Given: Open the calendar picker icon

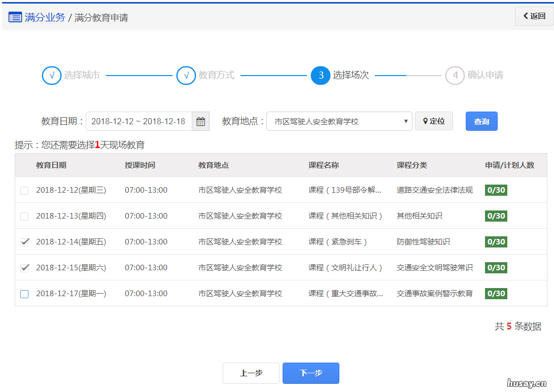Looking at the screenshot, I should (200, 121).
